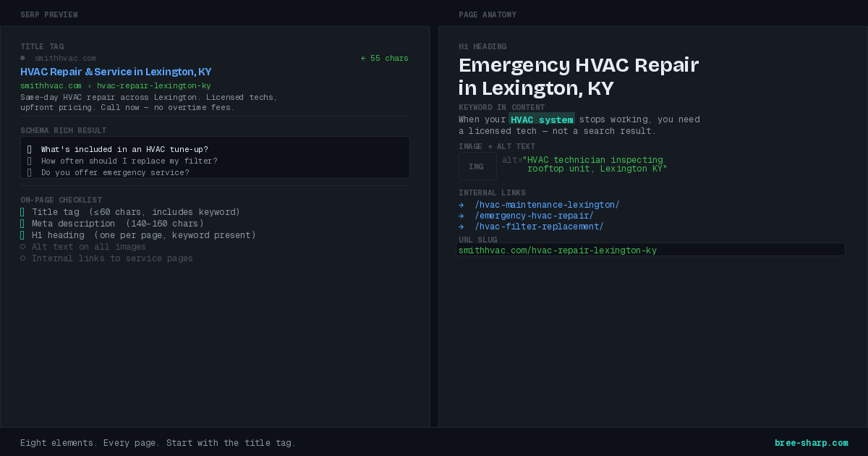Uncheck the 'Title tag' checklist item
The image size is (868, 456).
21,212
